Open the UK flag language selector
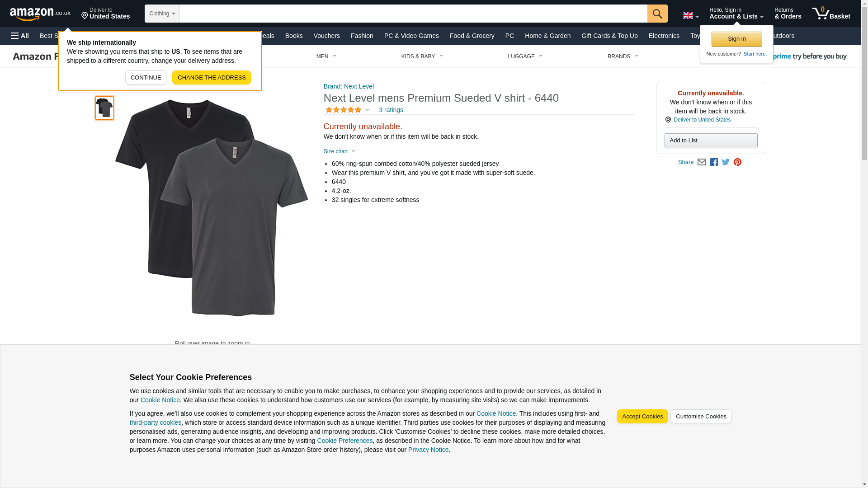Viewport: 868px width, 488px height. click(690, 16)
